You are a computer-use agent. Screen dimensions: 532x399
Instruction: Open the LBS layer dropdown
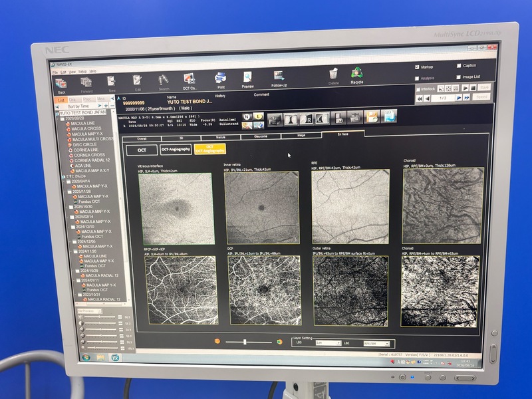(328, 343)
